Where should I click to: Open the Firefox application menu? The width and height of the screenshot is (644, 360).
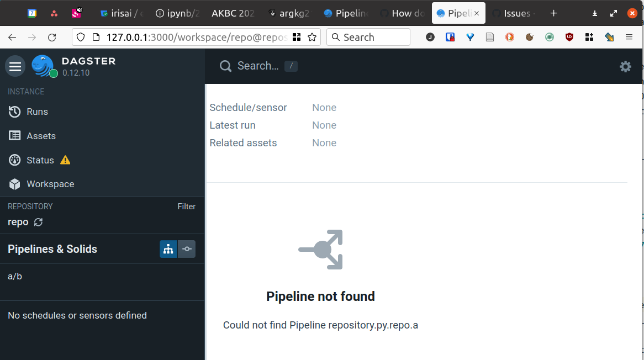click(x=629, y=37)
